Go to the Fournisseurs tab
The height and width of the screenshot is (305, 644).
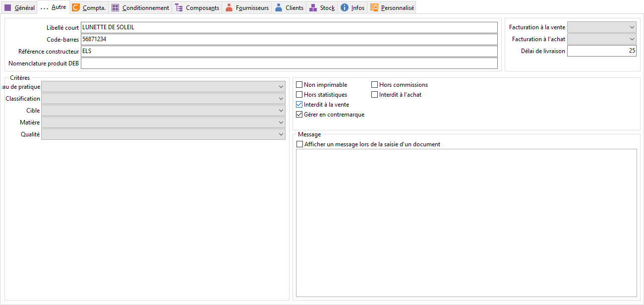point(247,8)
